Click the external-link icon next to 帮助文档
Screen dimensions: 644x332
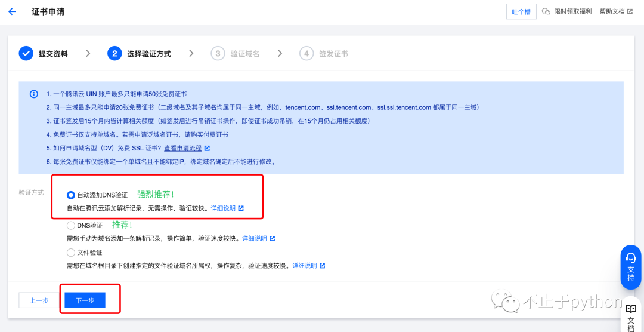point(630,11)
